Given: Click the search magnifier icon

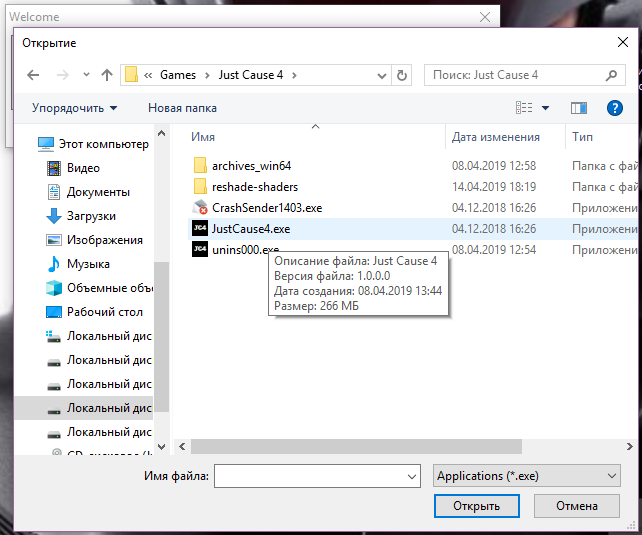Looking at the screenshot, I should pyautogui.click(x=612, y=75).
